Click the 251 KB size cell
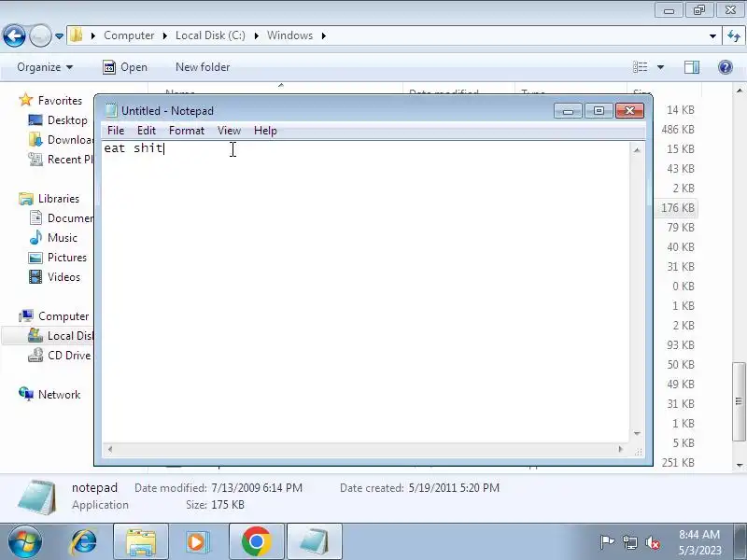 (678, 462)
